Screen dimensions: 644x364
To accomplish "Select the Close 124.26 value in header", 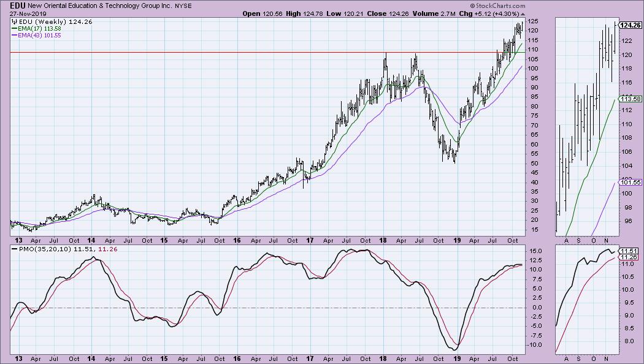I will [388, 13].
